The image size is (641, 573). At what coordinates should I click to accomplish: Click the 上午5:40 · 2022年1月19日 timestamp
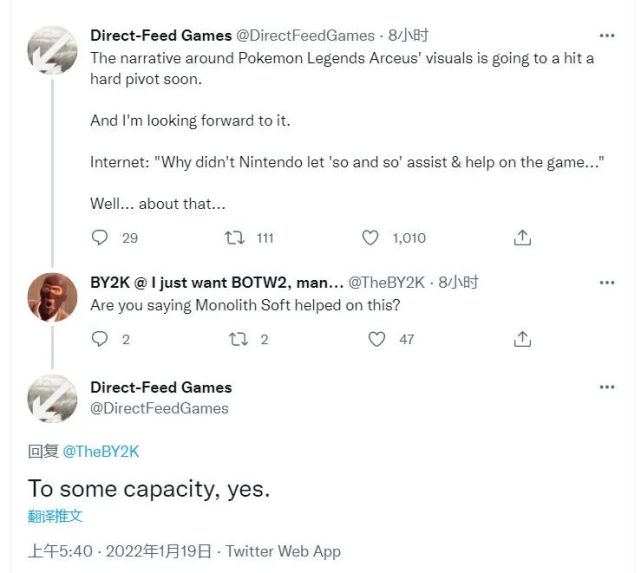pos(120,551)
